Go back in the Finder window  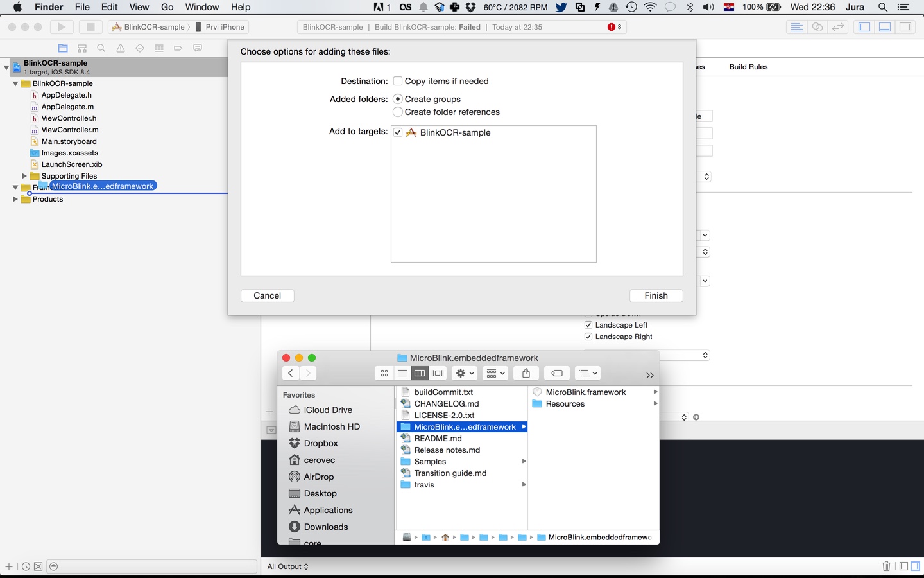[291, 373]
